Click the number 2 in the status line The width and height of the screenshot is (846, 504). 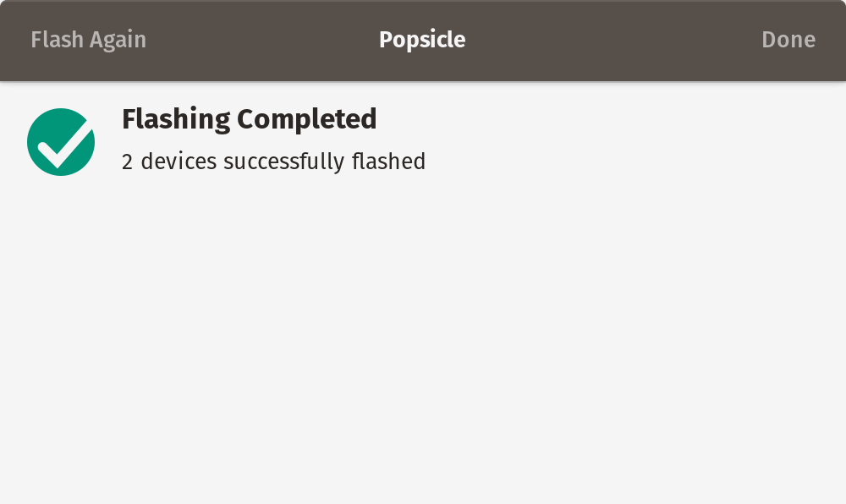128,162
